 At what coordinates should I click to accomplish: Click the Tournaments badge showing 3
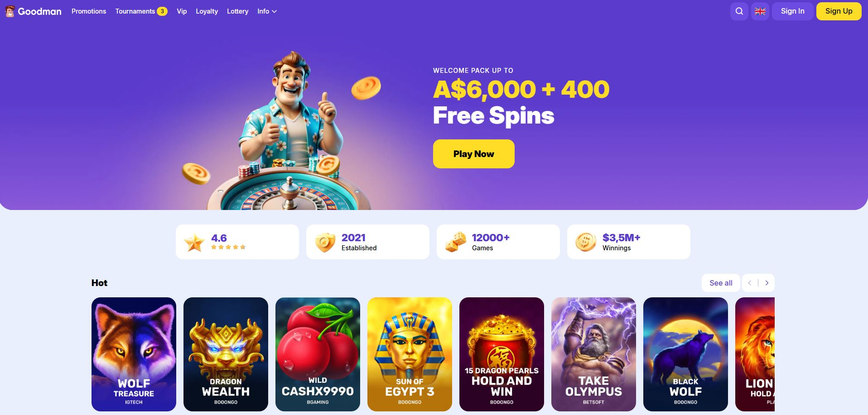point(162,11)
